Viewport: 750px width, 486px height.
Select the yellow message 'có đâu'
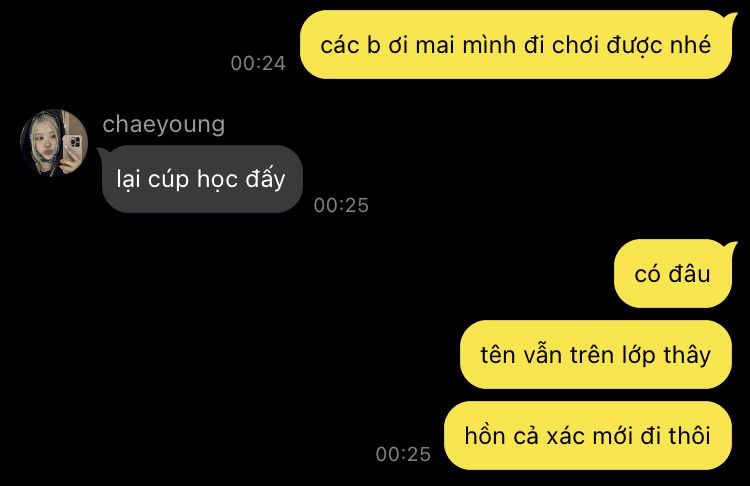pos(675,274)
